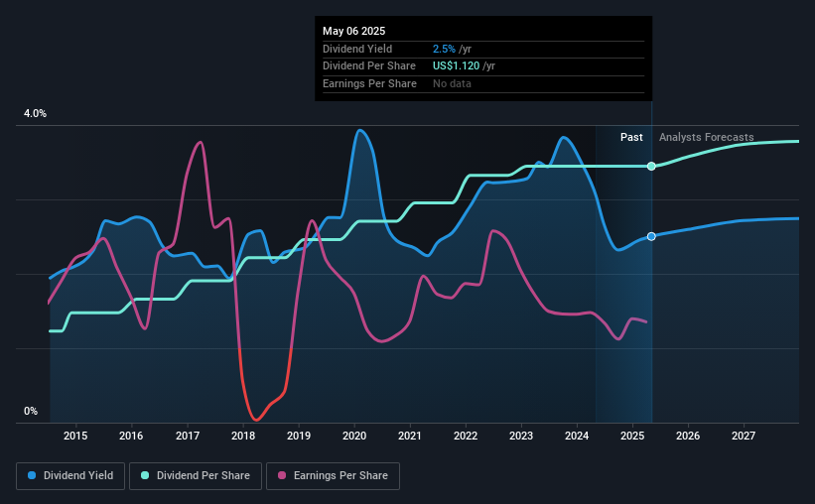Click the 2015 x-axis label
The width and height of the screenshot is (815, 504).
[75, 436]
